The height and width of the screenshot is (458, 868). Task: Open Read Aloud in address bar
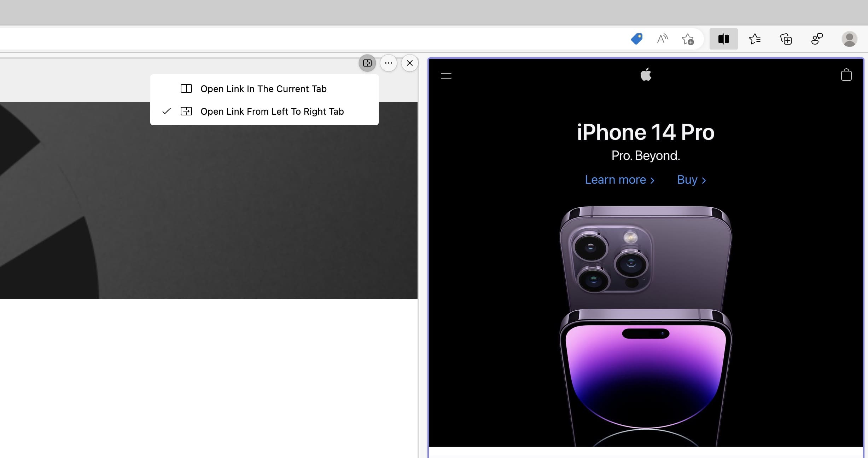pyautogui.click(x=662, y=39)
